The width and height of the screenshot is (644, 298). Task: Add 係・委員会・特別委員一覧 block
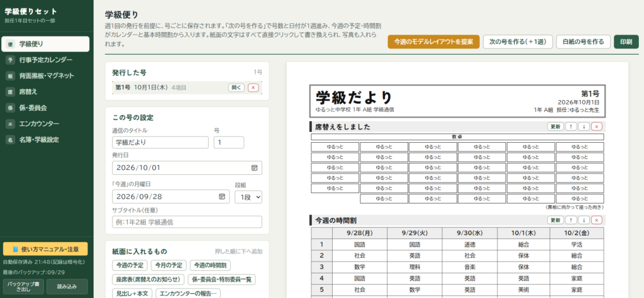pos(222,280)
